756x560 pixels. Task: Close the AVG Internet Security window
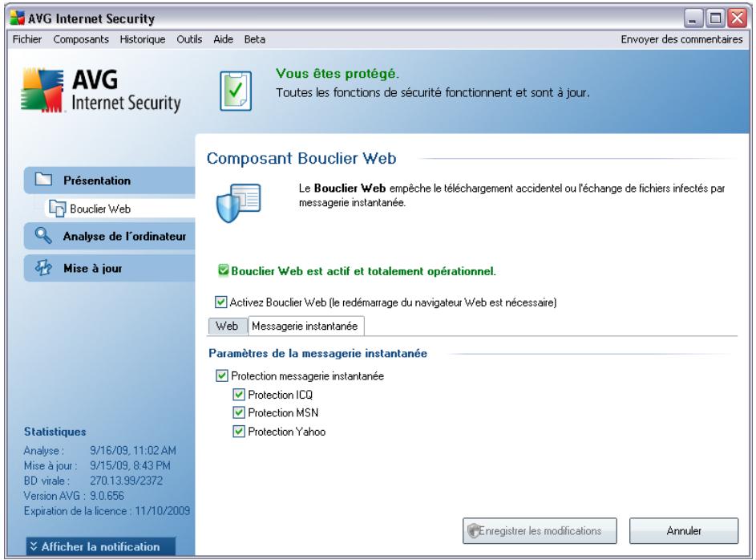[x=738, y=18]
